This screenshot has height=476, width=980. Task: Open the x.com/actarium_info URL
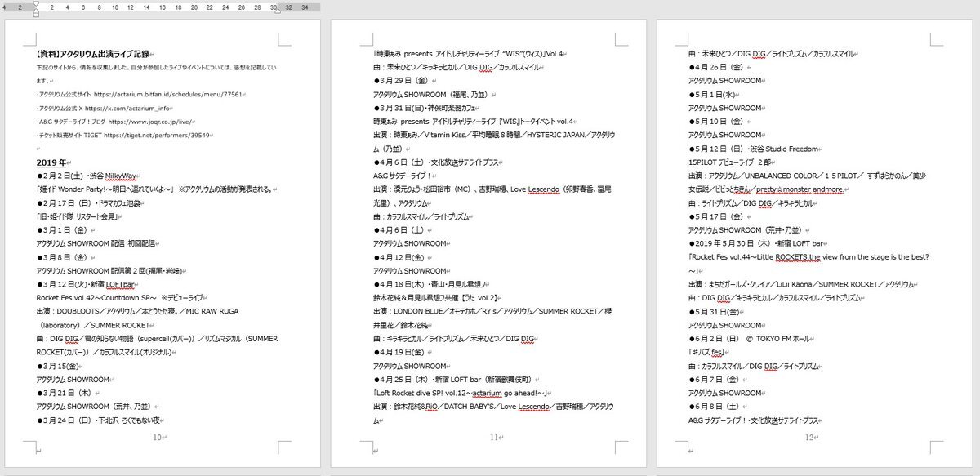[127, 108]
